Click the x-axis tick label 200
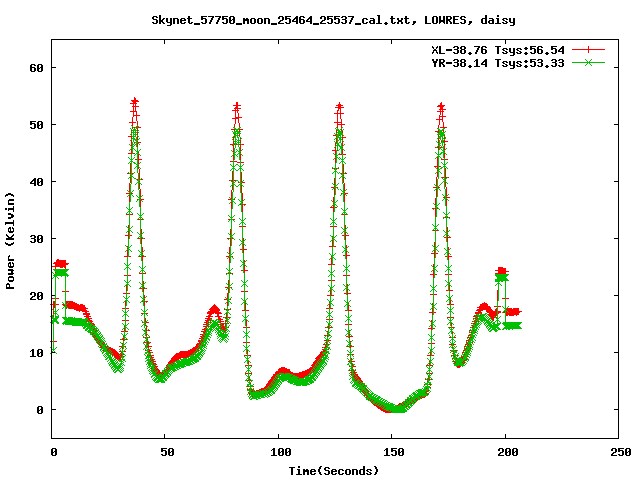This screenshot has height=480, width=640. pyautogui.click(x=507, y=452)
